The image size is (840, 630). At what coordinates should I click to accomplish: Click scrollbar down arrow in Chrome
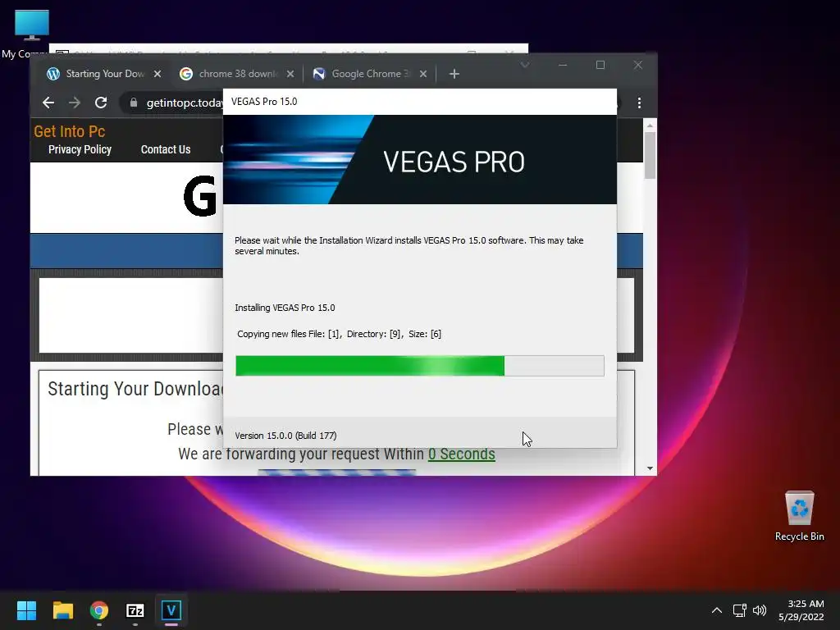click(x=650, y=468)
